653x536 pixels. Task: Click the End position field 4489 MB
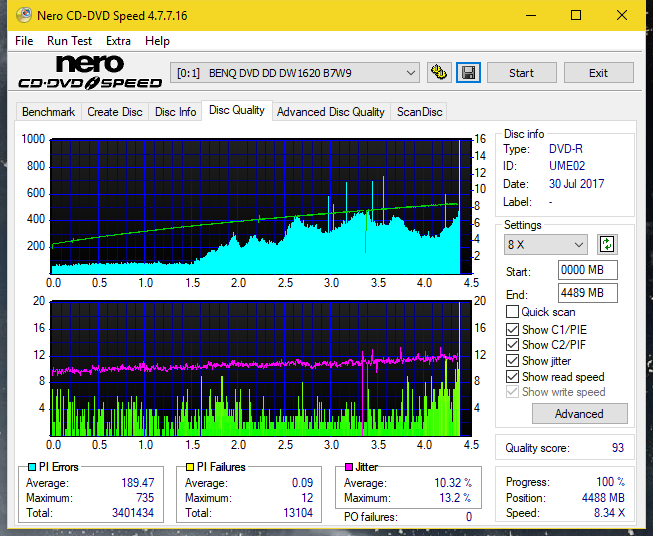587,293
